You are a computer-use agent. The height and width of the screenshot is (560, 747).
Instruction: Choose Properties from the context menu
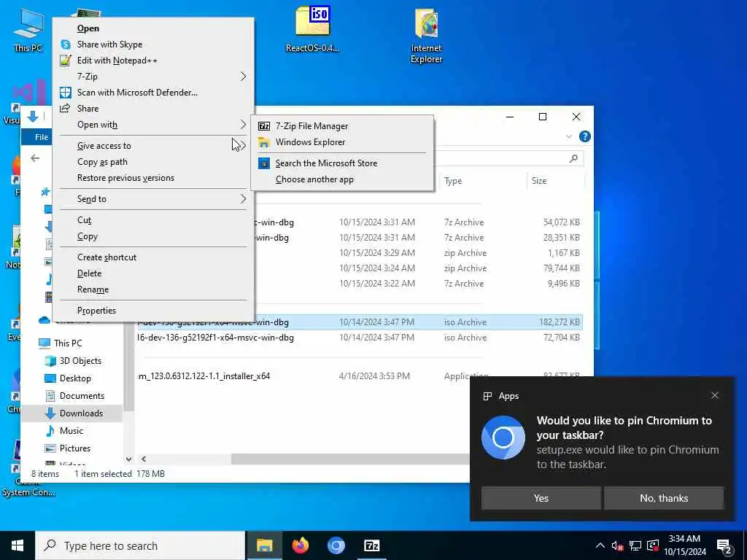(x=97, y=311)
